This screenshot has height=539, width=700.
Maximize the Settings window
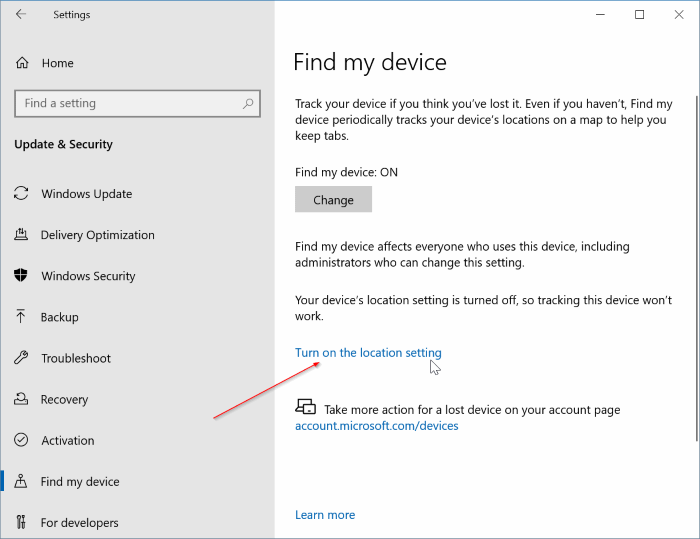(640, 15)
